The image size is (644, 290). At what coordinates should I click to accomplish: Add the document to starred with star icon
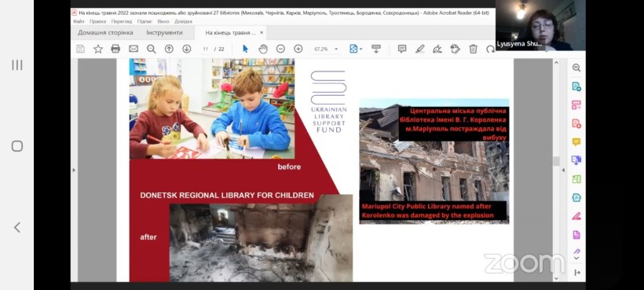[97, 49]
